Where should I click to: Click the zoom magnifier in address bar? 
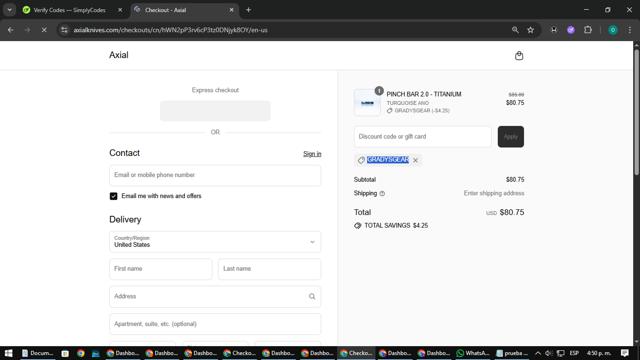(515, 30)
